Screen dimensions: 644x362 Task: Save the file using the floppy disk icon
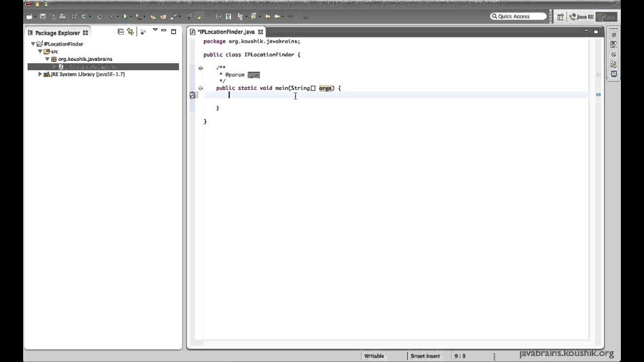point(43,17)
